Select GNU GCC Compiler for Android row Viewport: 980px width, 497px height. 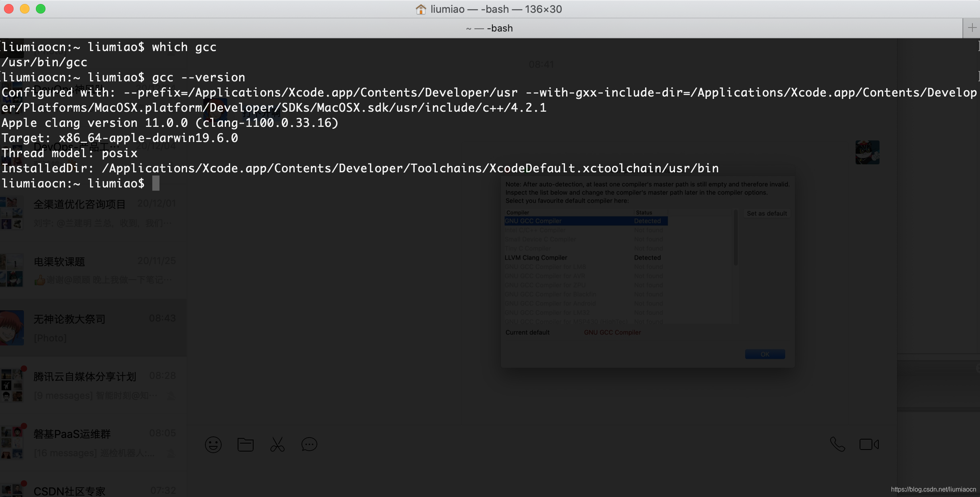pyautogui.click(x=586, y=304)
